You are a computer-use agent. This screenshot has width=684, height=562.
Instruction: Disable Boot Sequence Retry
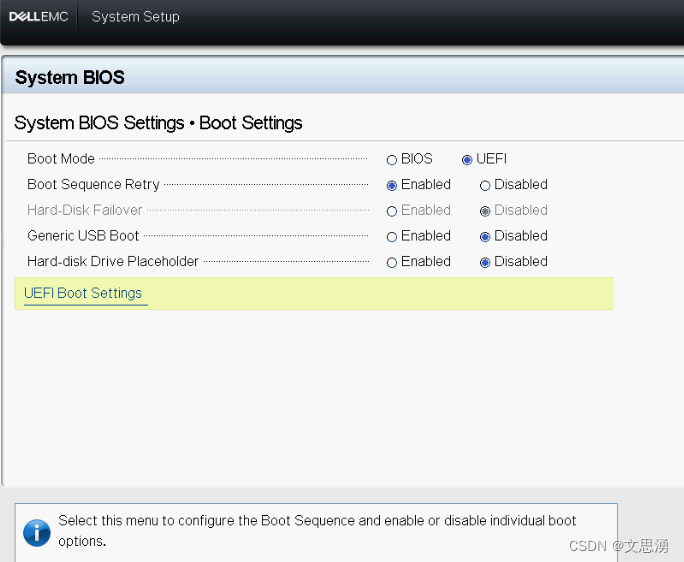pyautogui.click(x=485, y=185)
